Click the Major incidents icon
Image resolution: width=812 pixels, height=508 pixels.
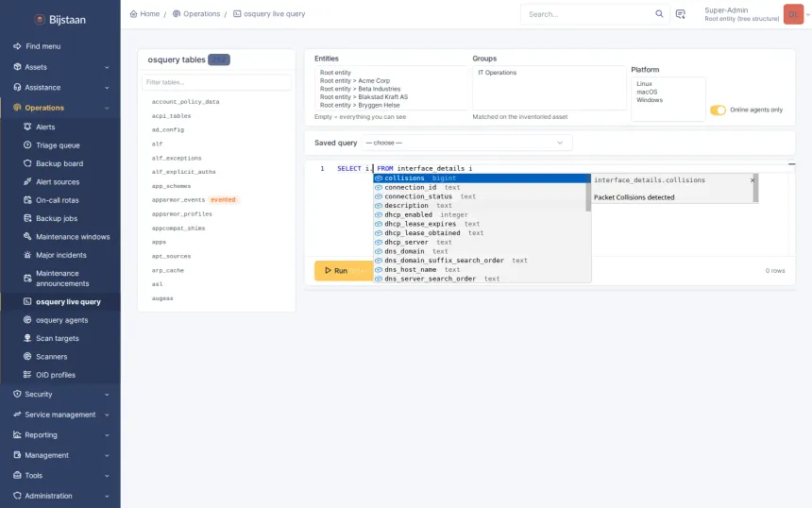27,255
